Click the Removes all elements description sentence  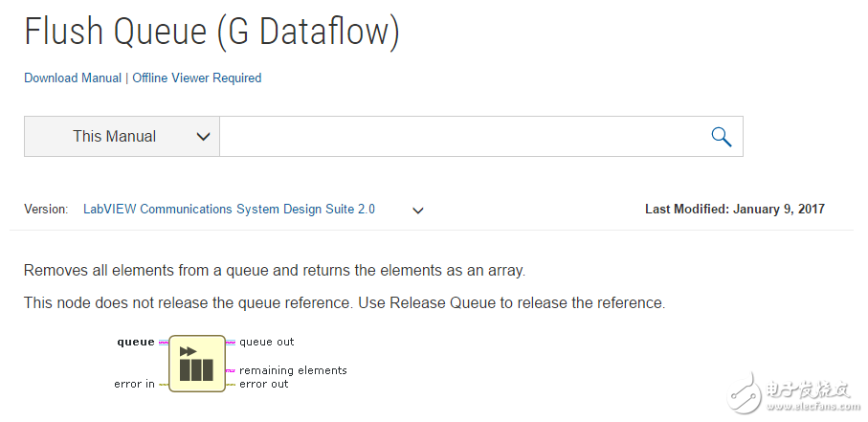(x=275, y=271)
